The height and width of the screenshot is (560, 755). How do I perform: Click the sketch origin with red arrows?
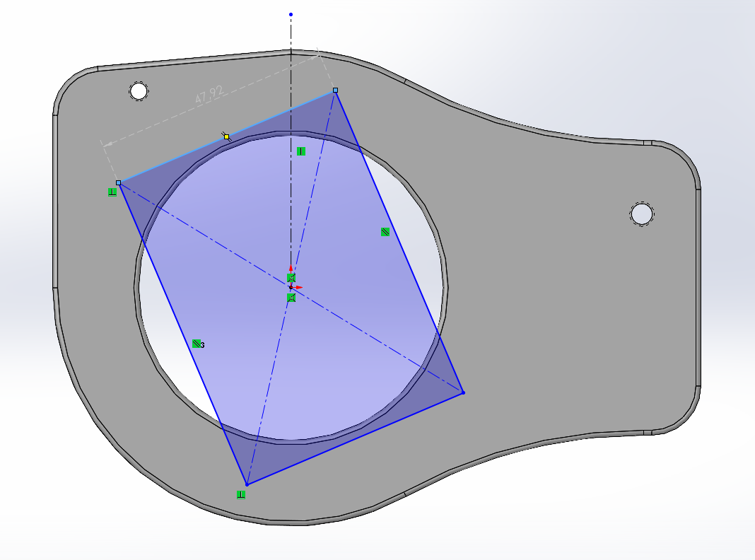291,288
